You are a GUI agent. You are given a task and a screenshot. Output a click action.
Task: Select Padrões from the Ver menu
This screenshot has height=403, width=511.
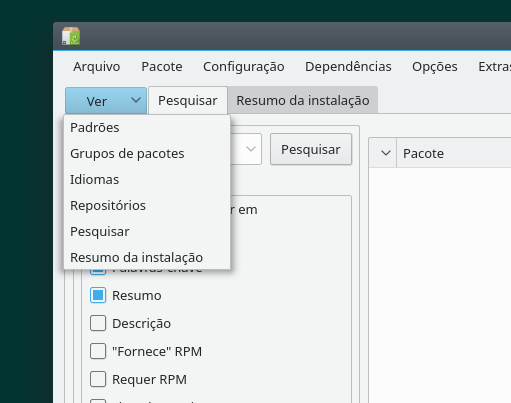tap(95, 128)
